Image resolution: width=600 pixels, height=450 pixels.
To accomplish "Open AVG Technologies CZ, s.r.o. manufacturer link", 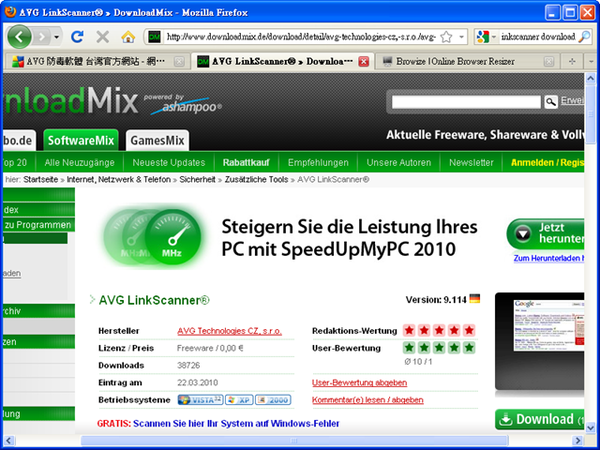I will (x=229, y=331).
